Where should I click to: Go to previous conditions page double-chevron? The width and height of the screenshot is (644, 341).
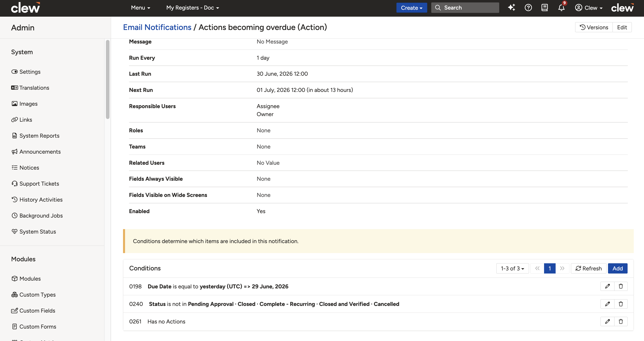(537, 268)
